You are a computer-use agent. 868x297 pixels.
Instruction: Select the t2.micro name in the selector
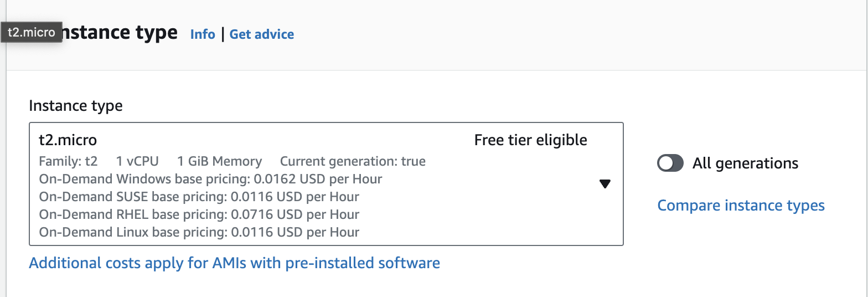(68, 141)
